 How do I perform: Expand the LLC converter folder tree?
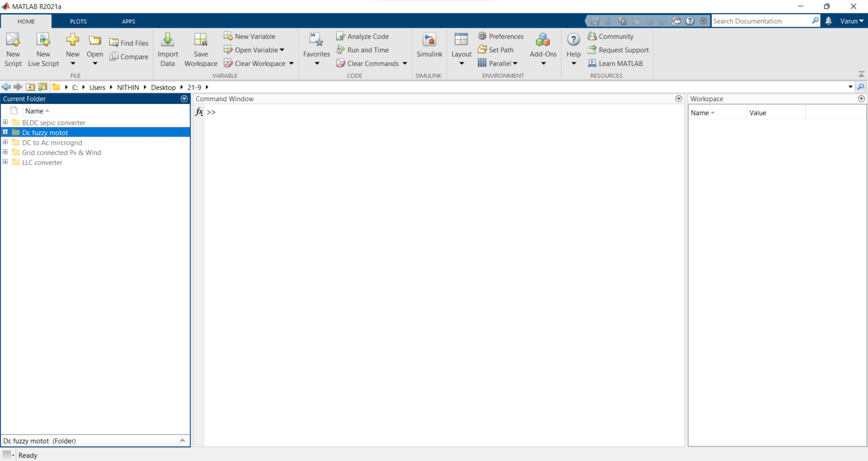tap(5, 162)
